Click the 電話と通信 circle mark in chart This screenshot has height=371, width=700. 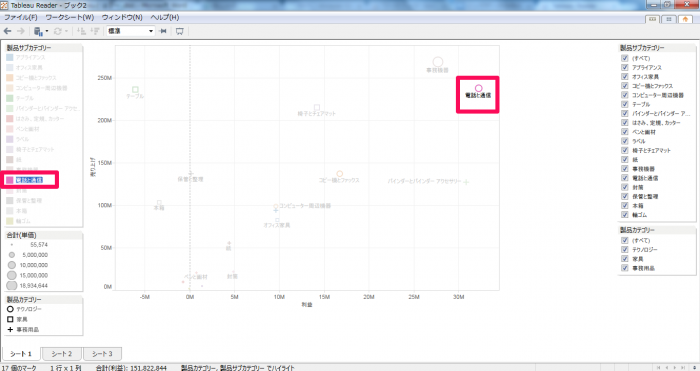pos(479,88)
